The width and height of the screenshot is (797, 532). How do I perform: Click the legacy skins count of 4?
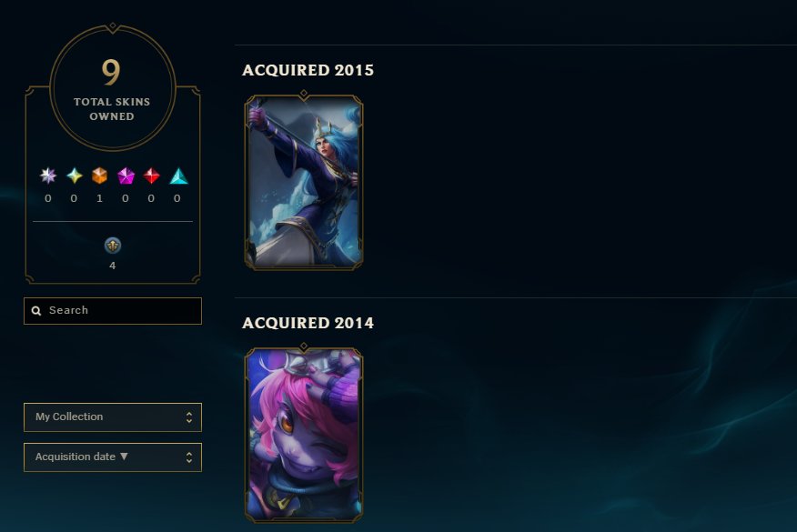coord(112,266)
